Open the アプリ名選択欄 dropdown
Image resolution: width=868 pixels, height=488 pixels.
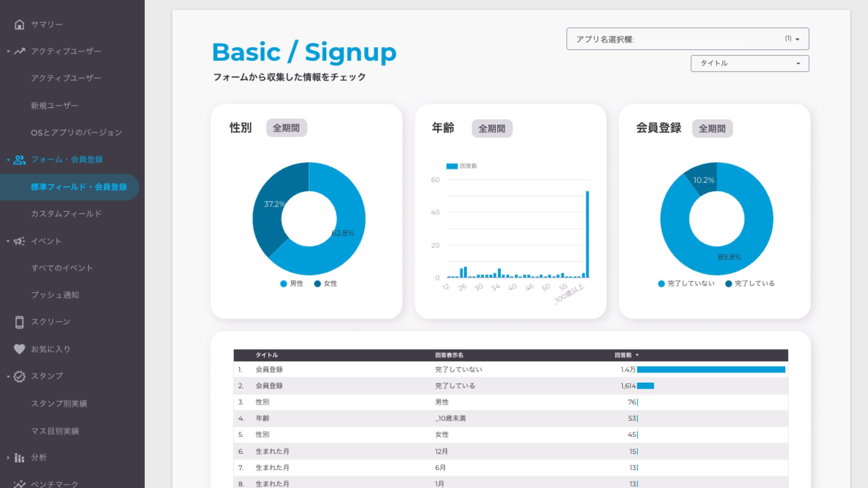point(687,39)
